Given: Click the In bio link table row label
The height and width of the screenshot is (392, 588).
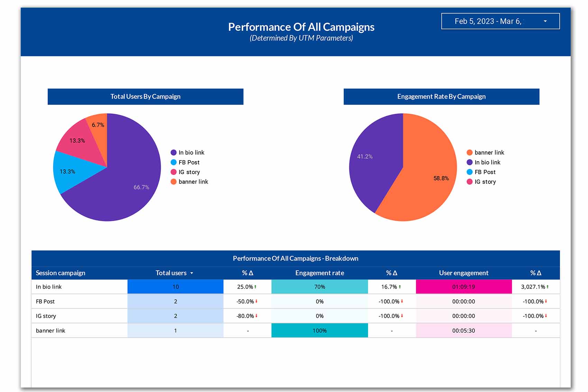Looking at the screenshot, I should 49,287.
